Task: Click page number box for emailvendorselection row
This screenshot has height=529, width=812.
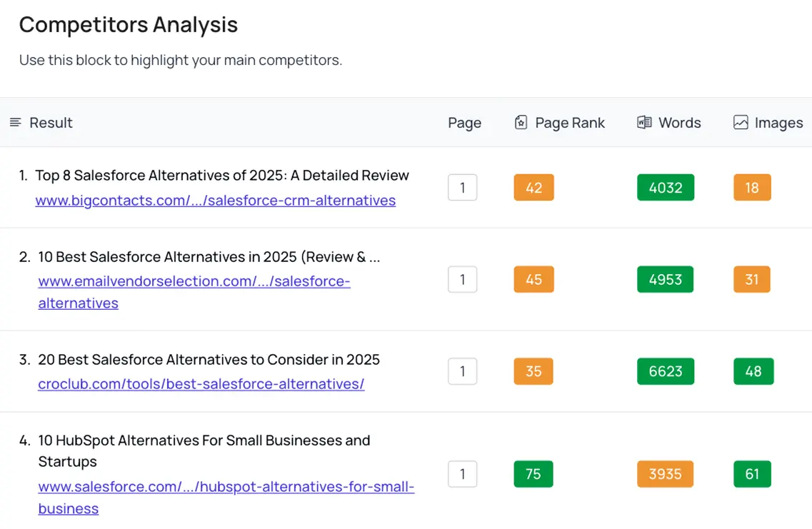Action: [x=463, y=280]
